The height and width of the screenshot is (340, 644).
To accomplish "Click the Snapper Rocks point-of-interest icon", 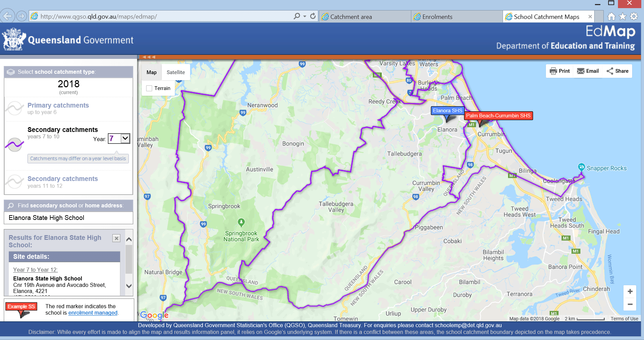I will click(x=581, y=167).
